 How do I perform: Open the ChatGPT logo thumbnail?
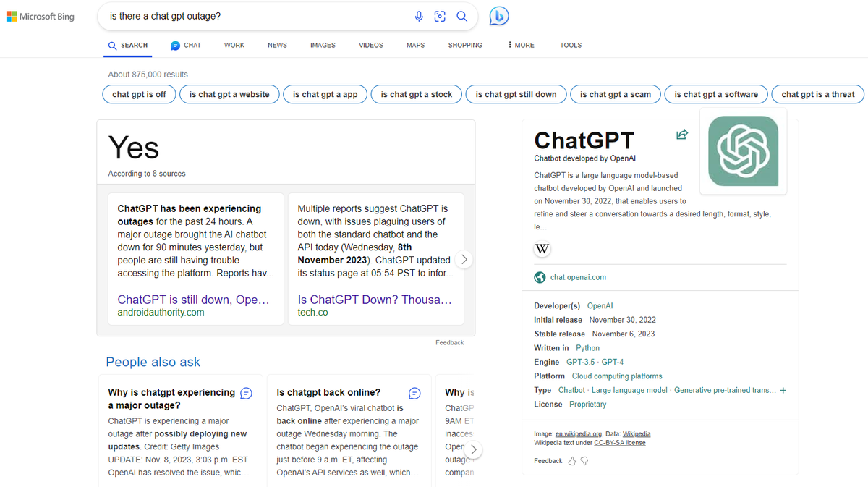tap(743, 151)
